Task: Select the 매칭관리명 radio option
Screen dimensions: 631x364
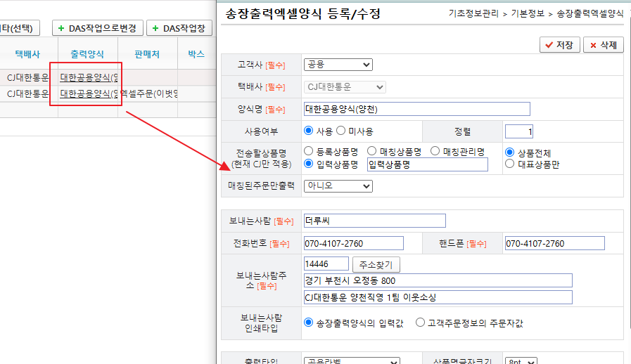Action: coord(435,151)
